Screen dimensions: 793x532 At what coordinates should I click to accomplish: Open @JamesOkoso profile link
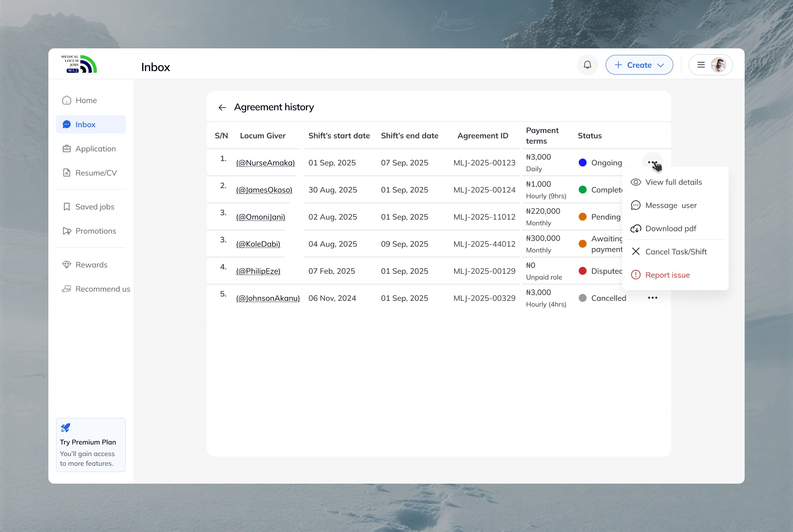tap(264, 190)
